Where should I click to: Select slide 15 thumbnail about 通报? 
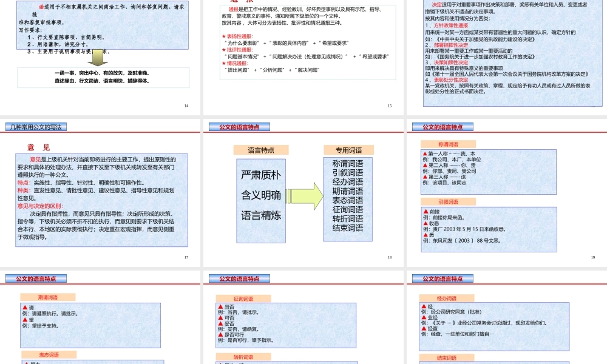point(303,57)
